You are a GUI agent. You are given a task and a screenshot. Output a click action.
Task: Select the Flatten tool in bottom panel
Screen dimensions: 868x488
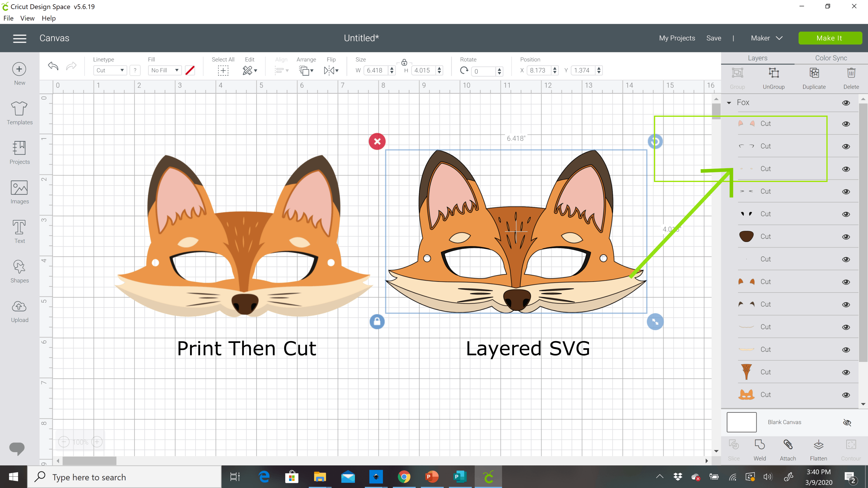click(819, 449)
